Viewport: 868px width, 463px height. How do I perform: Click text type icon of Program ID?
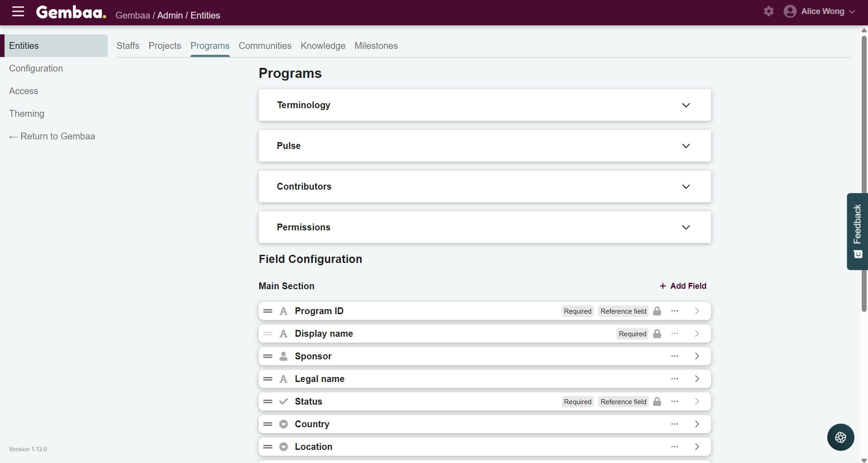tap(284, 311)
